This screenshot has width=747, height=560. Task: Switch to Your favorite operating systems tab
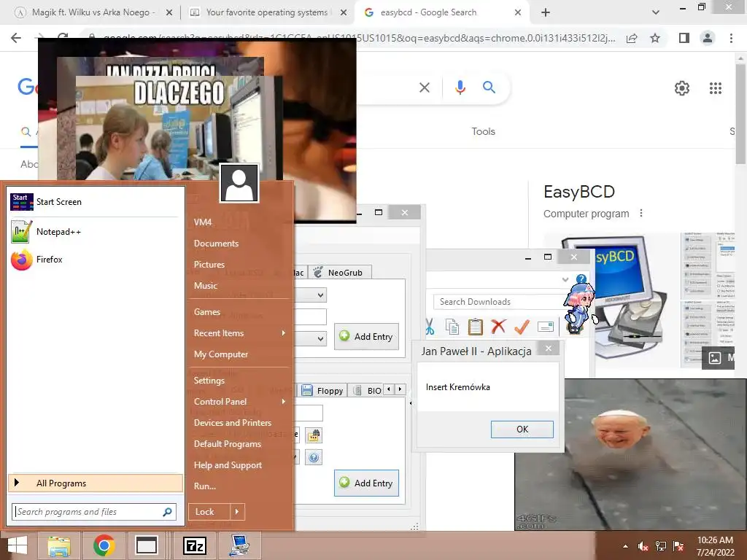pos(267,12)
